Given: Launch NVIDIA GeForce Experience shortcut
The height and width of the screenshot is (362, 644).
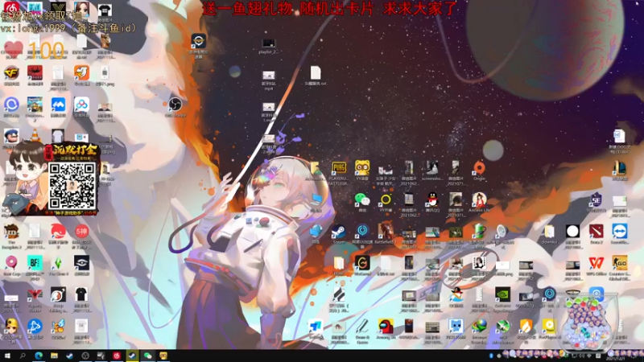Looking at the screenshot, I should (502, 294).
